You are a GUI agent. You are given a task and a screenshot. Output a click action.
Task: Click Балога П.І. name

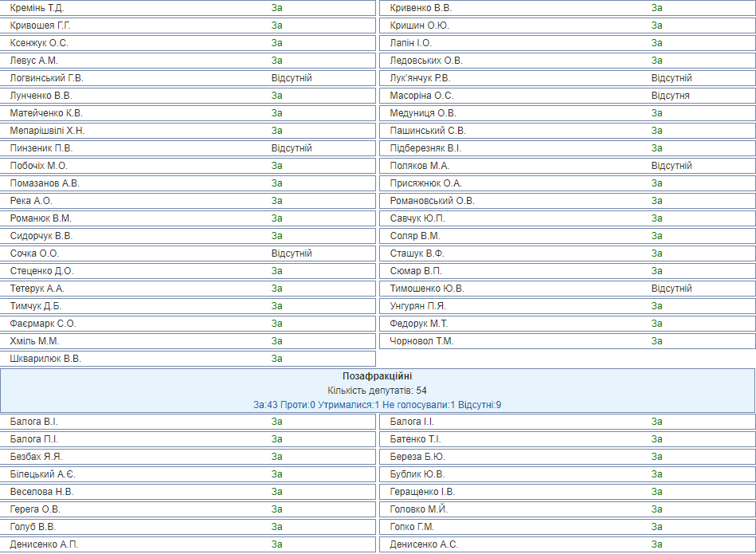pos(34,439)
